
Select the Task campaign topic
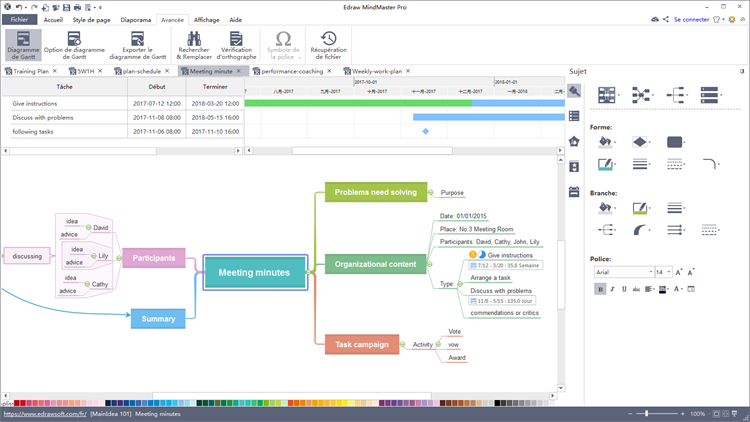(362, 344)
